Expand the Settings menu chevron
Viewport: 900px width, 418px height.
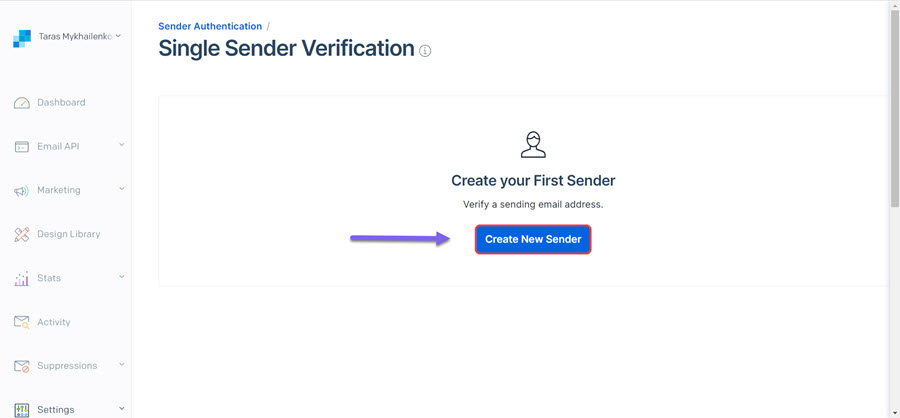point(122,408)
